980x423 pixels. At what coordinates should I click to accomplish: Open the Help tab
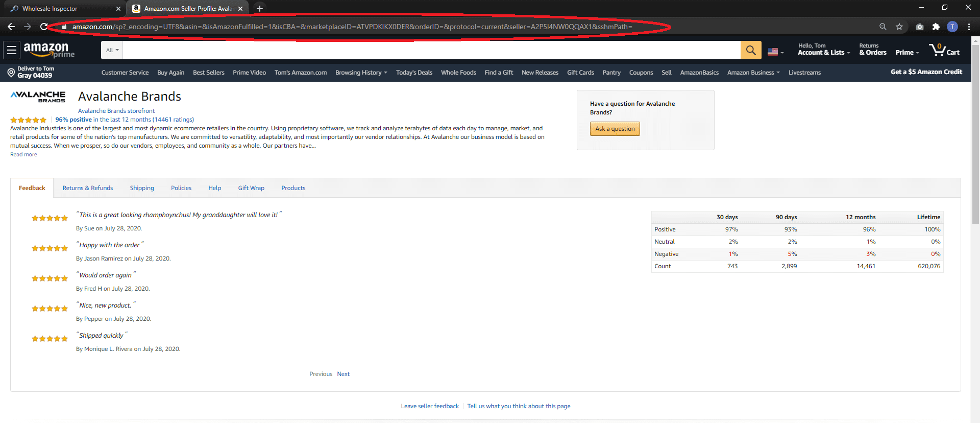click(x=215, y=188)
